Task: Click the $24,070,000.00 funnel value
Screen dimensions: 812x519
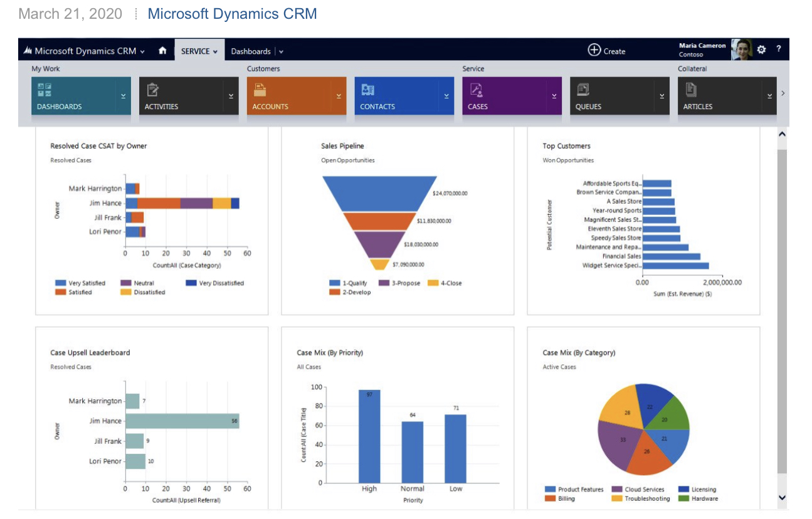Action: (450, 194)
